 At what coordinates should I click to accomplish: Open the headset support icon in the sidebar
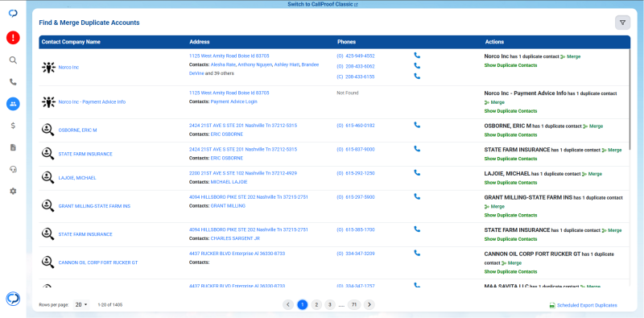click(13, 169)
